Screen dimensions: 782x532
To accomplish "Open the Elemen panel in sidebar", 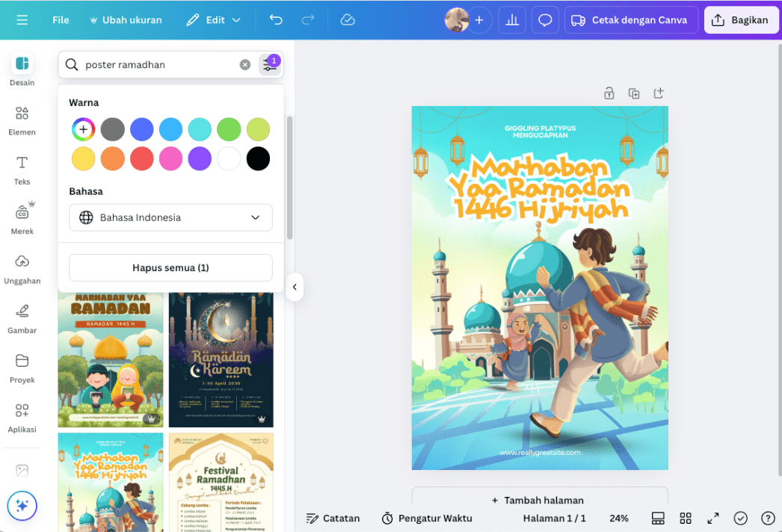I will (22, 120).
